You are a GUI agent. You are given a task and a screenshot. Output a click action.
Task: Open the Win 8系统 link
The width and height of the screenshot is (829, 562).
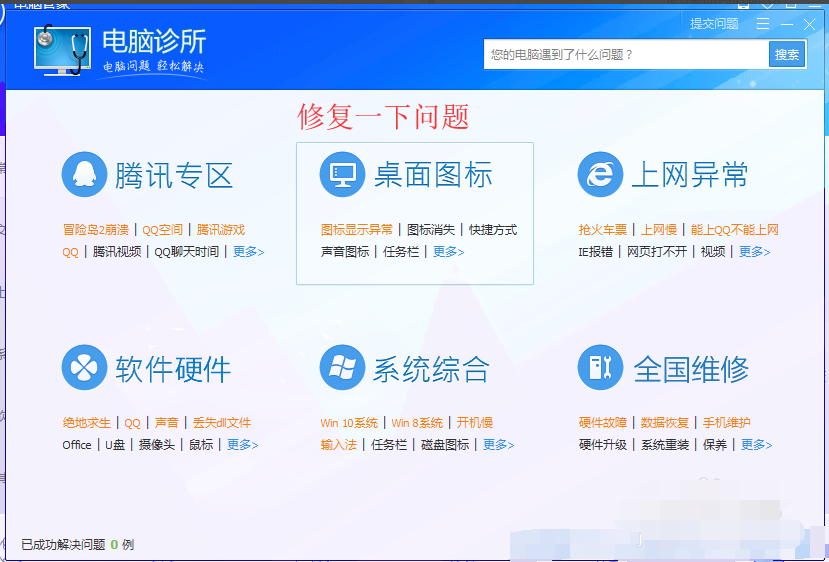pyautogui.click(x=417, y=422)
